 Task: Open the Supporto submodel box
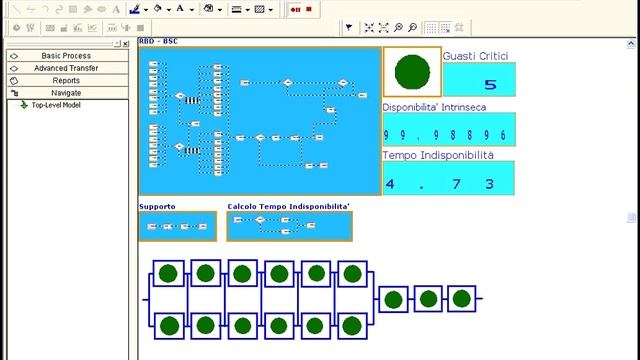coord(178,226)
